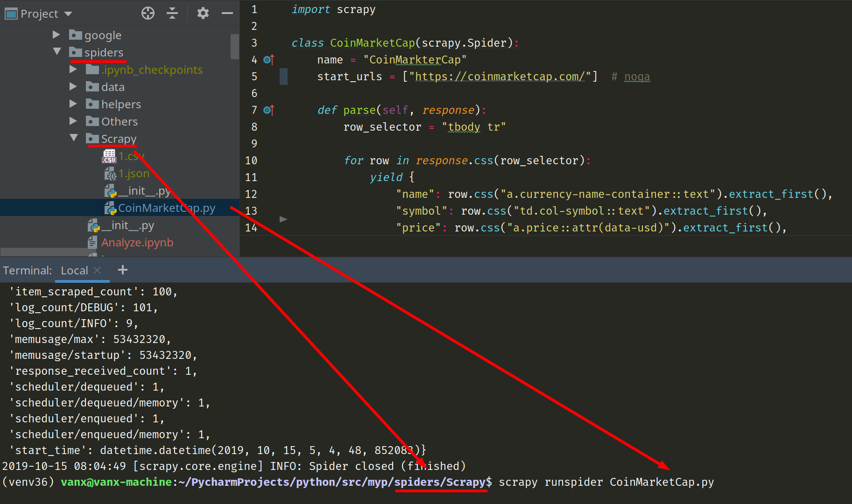Click the override gutter icon beside parse method

tap(268, 110)
